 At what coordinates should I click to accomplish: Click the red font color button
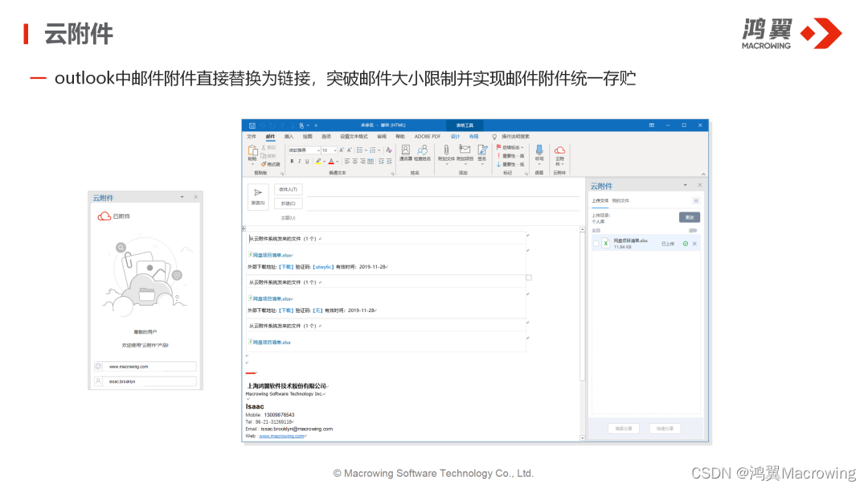coord(331,161)
